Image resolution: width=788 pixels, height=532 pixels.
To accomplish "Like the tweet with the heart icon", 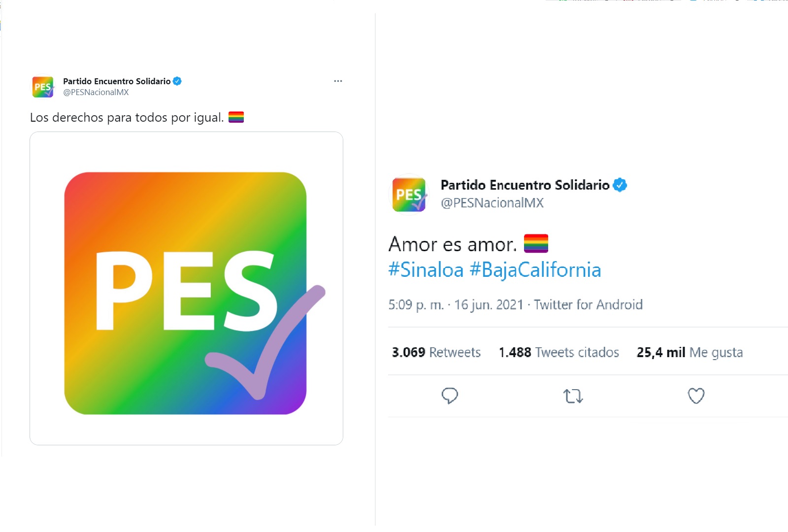I will 696,396.
